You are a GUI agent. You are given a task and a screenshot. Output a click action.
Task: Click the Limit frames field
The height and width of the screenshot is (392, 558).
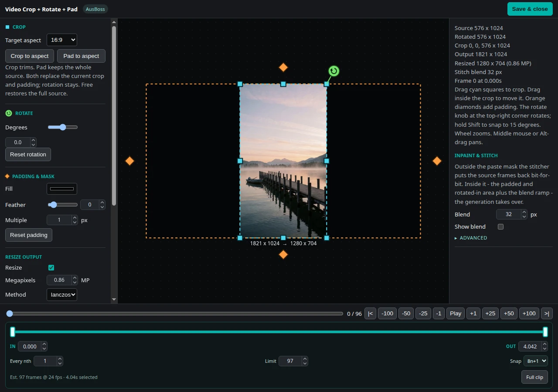pos(293,361)
